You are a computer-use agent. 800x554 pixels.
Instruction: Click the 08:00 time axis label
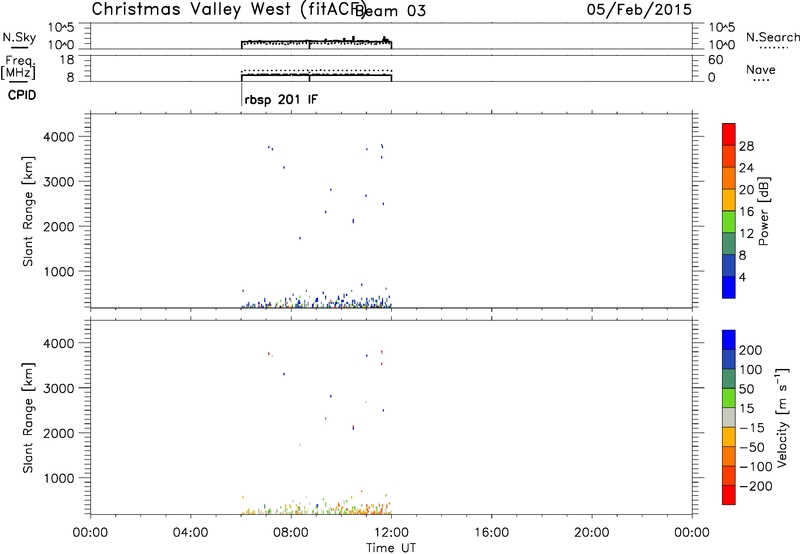click(291, 533)
